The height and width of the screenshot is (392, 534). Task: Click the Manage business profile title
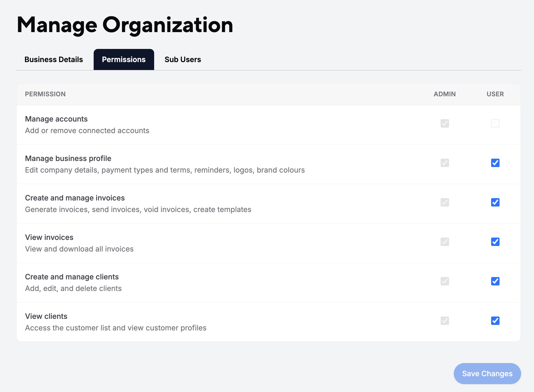click(68, 158)
